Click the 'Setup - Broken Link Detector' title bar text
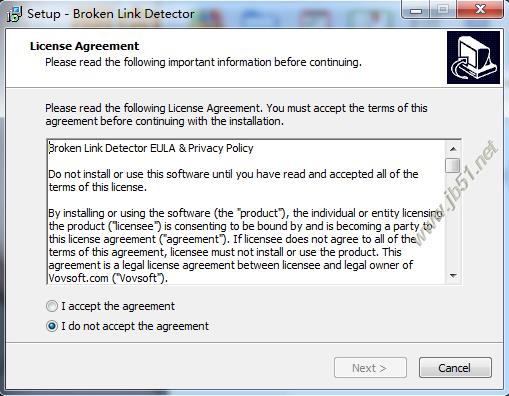 pos(111,14)
